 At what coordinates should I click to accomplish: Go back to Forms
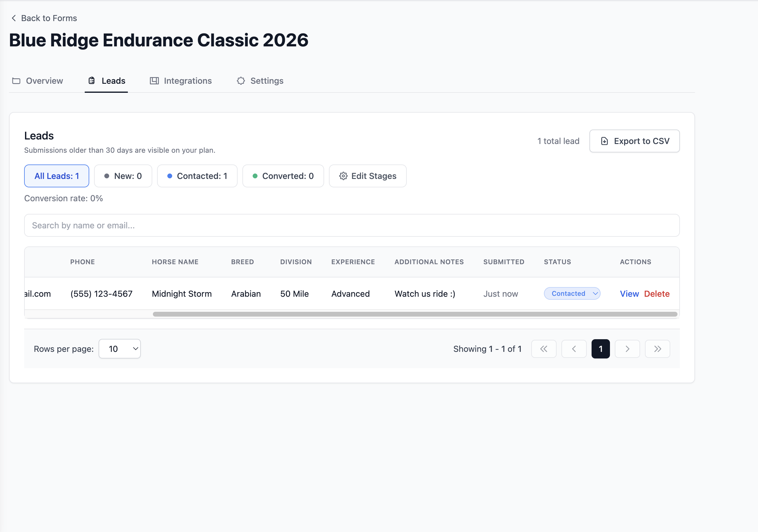[44, 18]
